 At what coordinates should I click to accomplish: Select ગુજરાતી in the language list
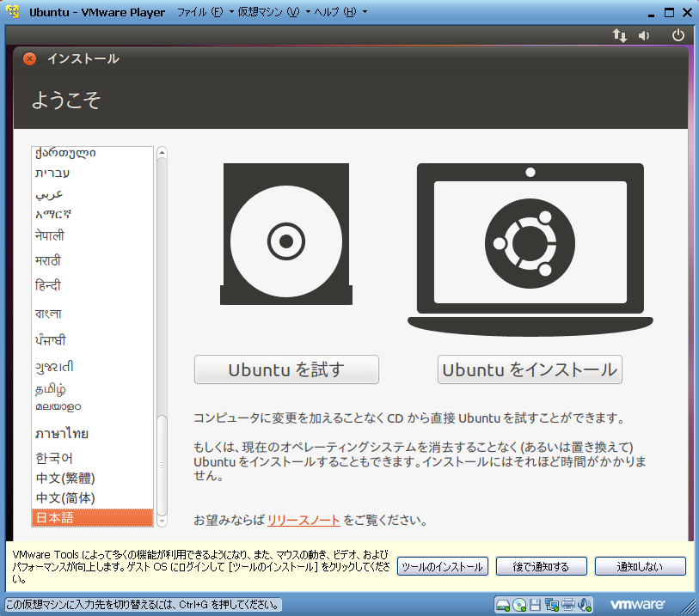tap(92, 367)
